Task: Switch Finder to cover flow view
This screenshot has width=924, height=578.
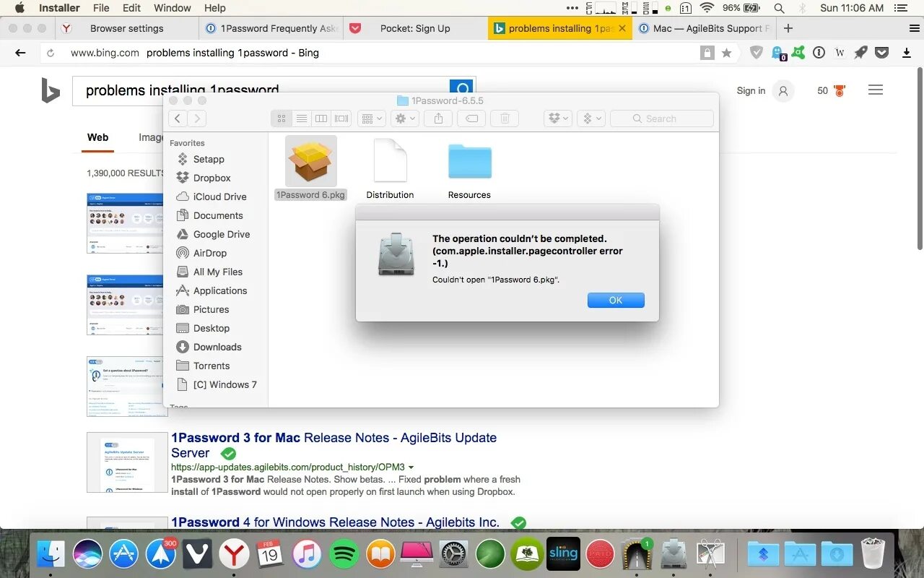Action: pyautogui.click(x=341, y=118)
